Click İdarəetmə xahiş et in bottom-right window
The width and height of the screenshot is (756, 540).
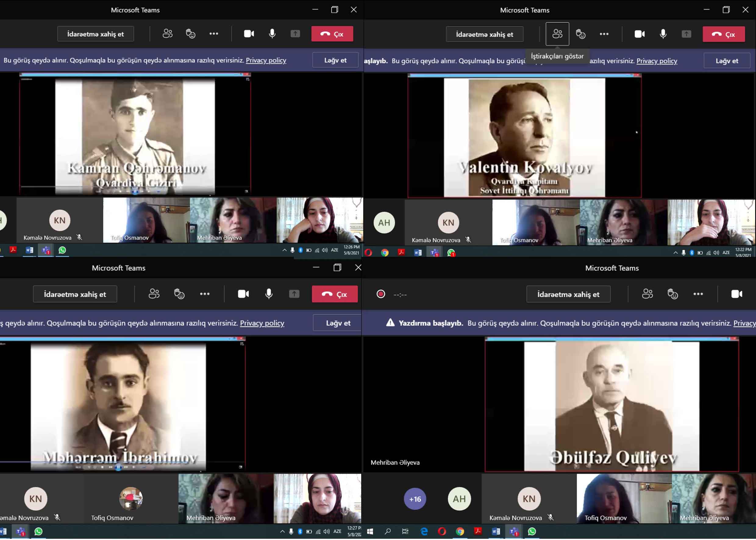click(x=568, y=294)
